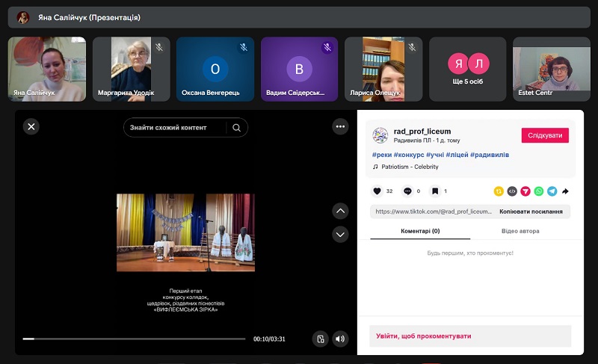
Task: Open the three-dot more options menu
Action: click(x=341, y=127)
